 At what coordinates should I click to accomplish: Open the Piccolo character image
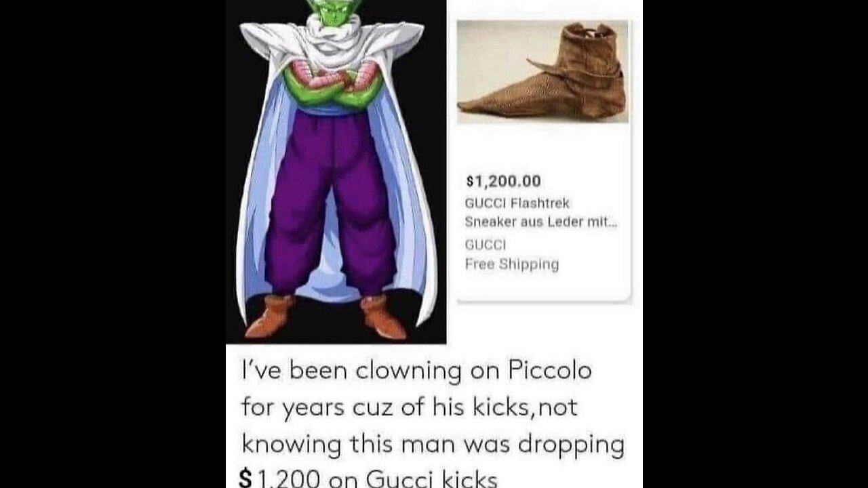pyautogui.click(x=336, y=171)
